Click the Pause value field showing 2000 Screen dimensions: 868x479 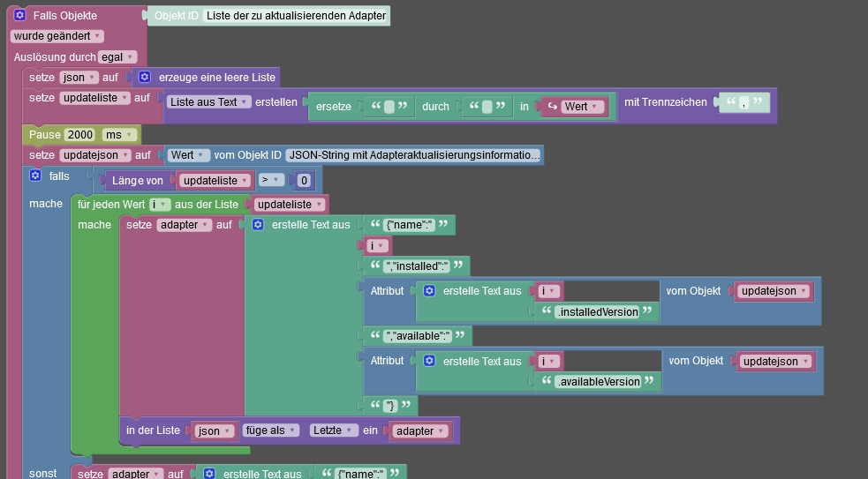click(80, 135)
